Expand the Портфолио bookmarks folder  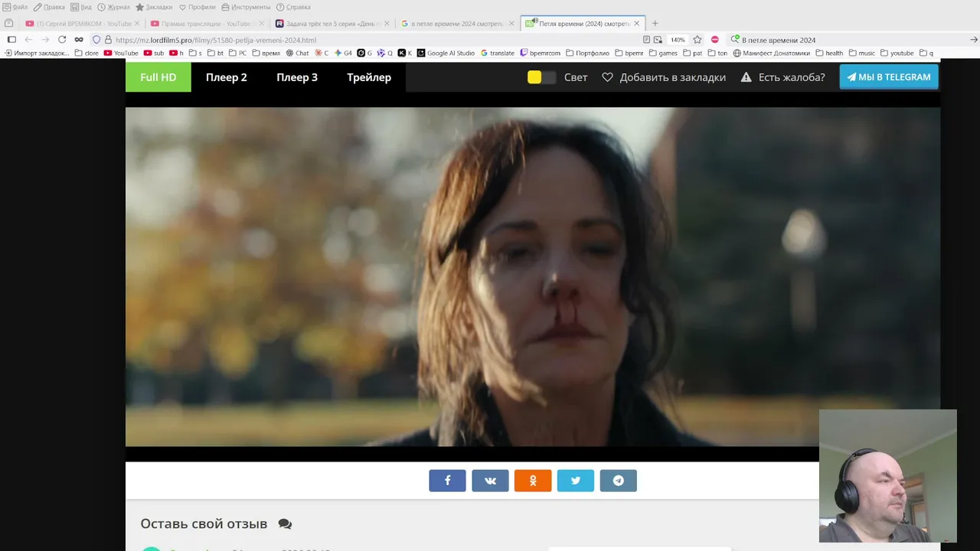tap(587, 54)
